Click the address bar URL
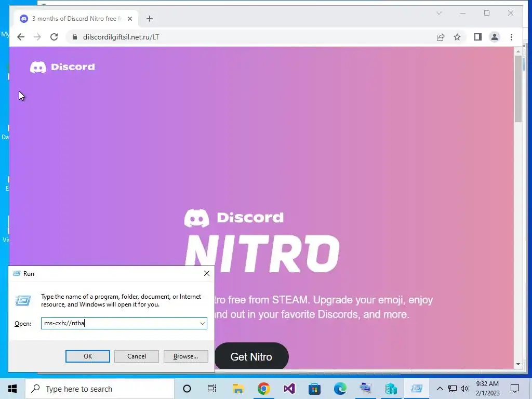 (x=121, y=37)
